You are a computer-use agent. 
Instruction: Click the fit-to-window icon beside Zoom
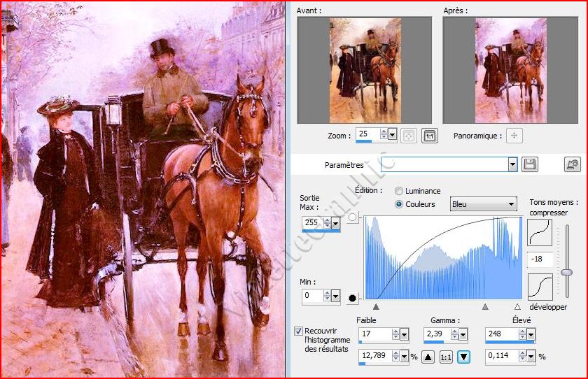[x=409, y=136]
